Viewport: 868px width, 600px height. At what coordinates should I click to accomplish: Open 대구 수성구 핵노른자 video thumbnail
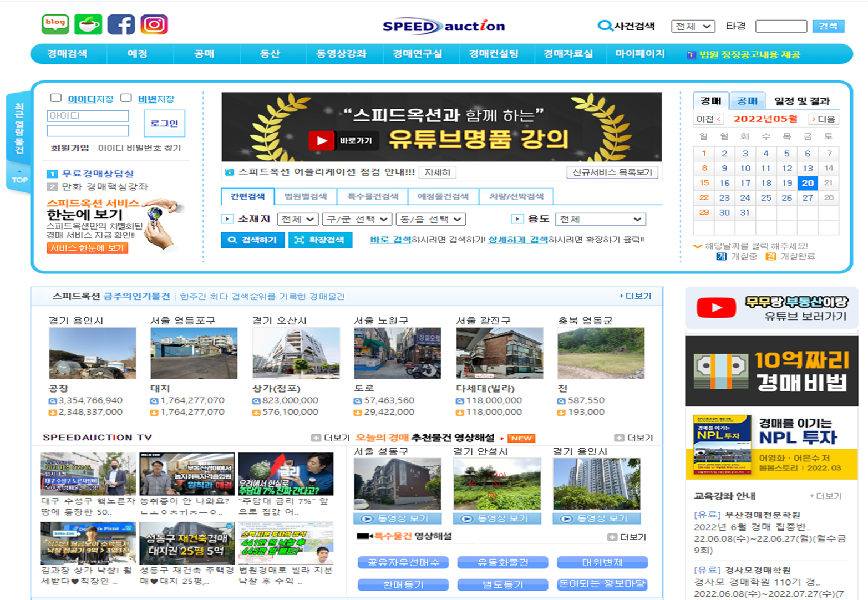pyautogui.click(x=88, y=474)
